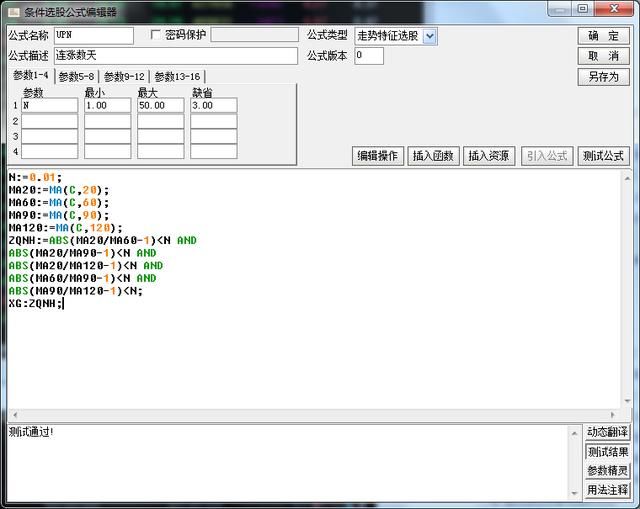Screen dimensions: 640x509
Task: Toggle the 密码保护 checkbox
Action: pos(155,35)
